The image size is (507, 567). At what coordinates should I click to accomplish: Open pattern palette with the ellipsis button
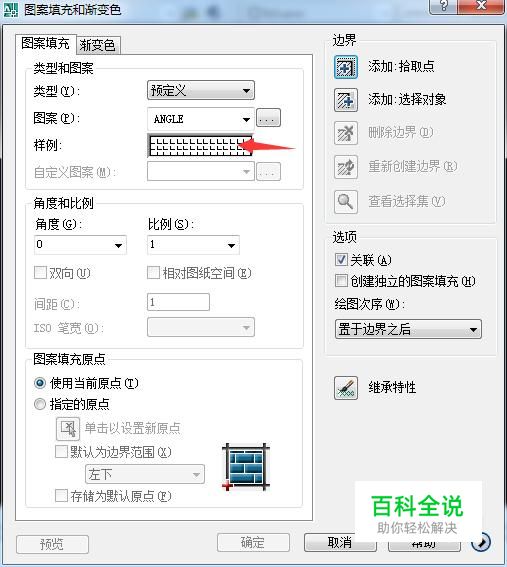click(x=268, y=118)
